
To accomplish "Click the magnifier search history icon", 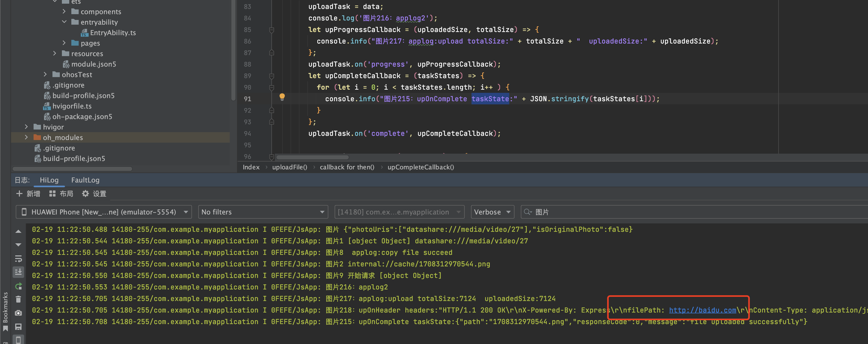I will 527,212.
